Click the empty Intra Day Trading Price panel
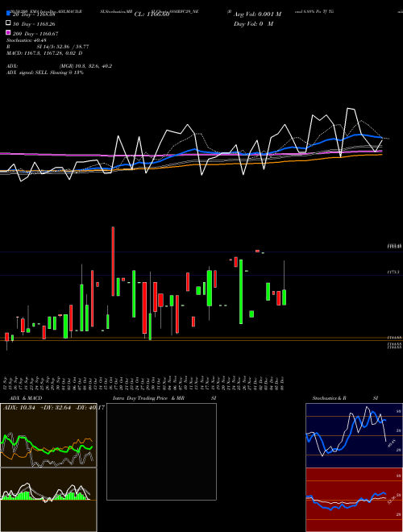Screen dimensions: 403x532 [161, 451]
